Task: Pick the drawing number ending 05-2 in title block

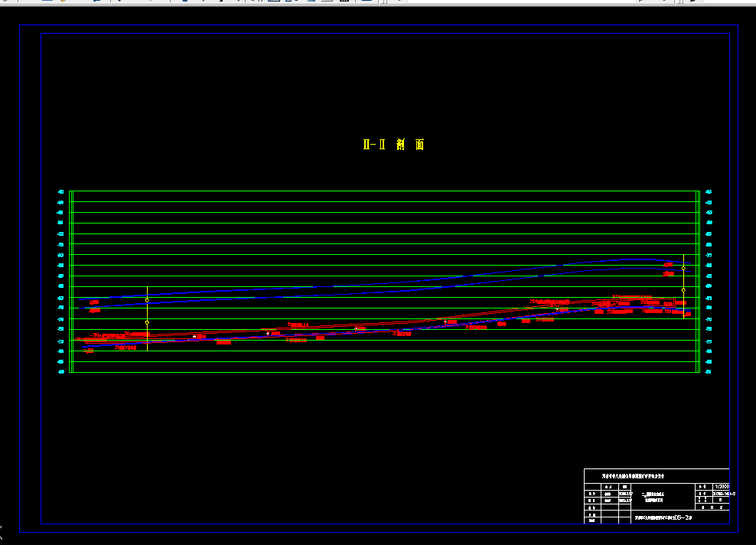Action: (x=663, y=517)
